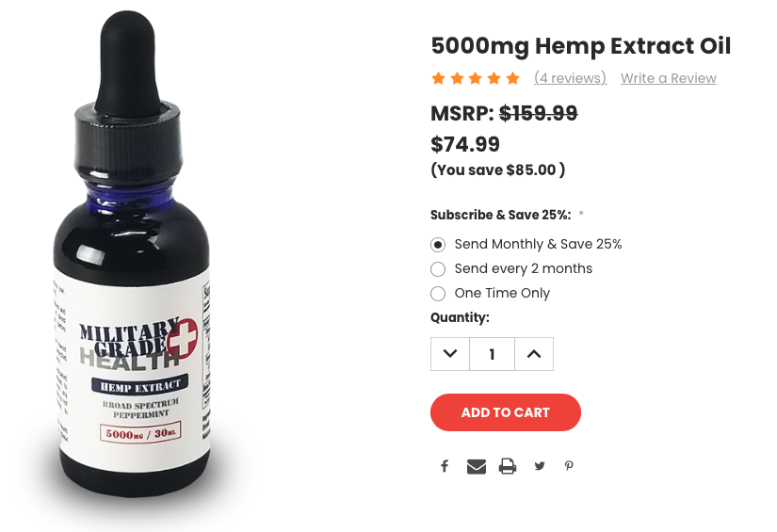Click the $74.99 sale price
Image resolution: width=777 pixels, height=532 pixels.
[x=465, y=144]
